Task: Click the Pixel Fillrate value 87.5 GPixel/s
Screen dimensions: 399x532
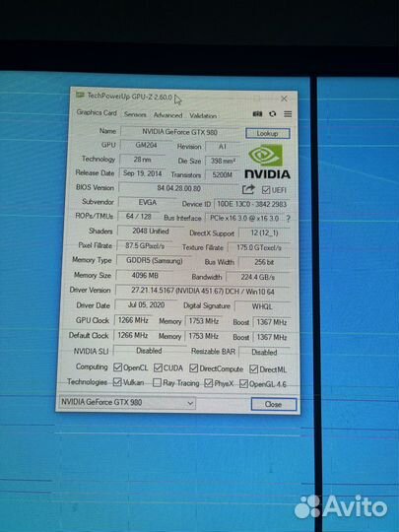Action: tap(145, 245)
